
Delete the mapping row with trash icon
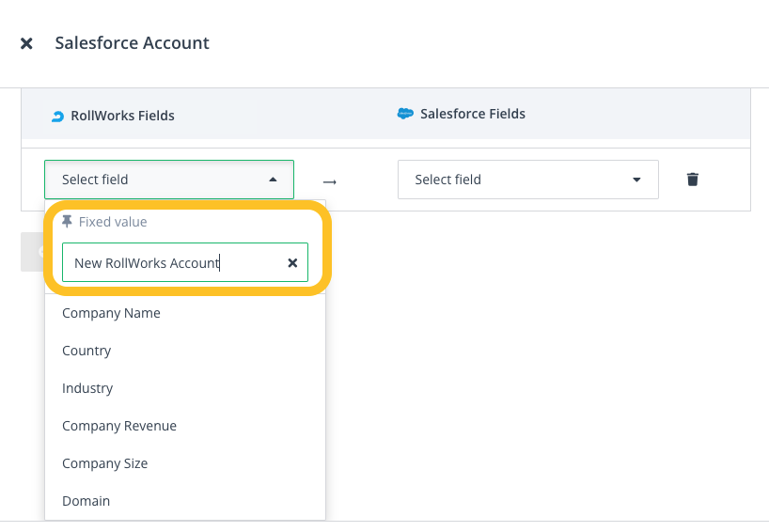coord(693,180)
